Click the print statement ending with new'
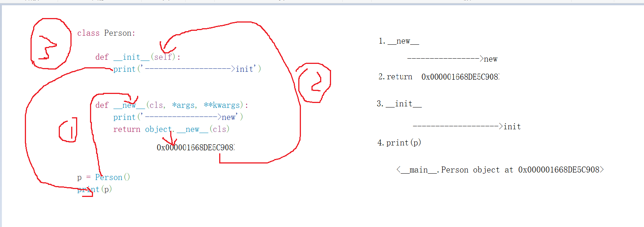Image resolution: width=644 pixels, height=227 pixels. pos(178,117)
